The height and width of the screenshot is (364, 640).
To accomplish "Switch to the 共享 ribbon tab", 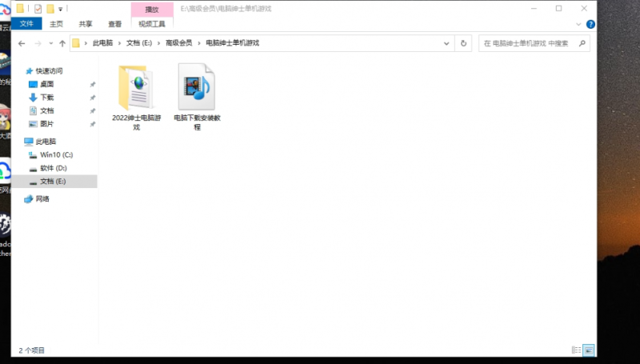I will tap(86, 24).
